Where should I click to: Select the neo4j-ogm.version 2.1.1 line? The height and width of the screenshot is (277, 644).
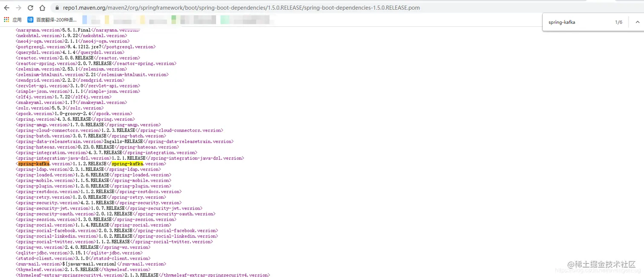[72, 41]
